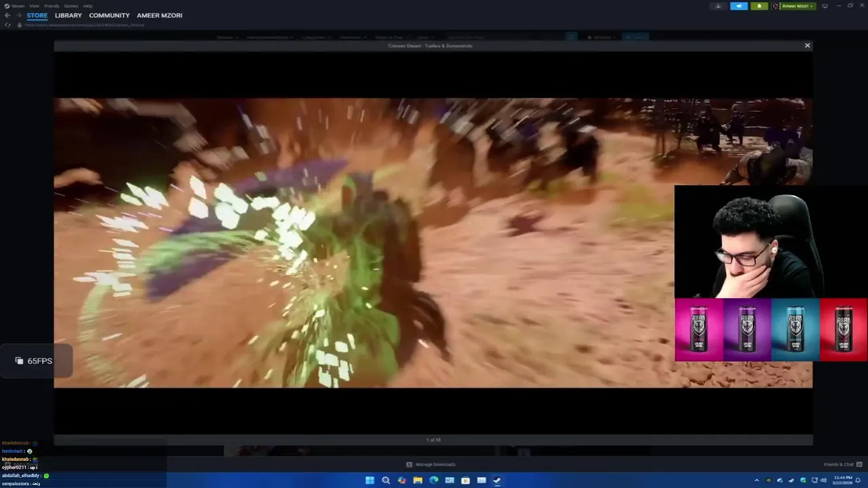The image size is (868, 488).
Task: Open notifications with the green bell
Action: tap(759, 6)
